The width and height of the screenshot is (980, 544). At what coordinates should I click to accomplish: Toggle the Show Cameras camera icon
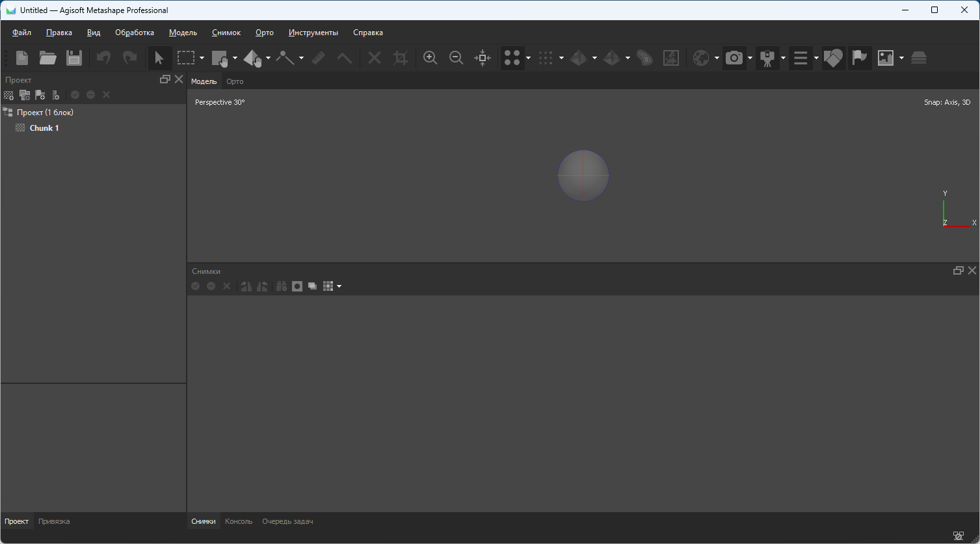(x=734, y=58)
